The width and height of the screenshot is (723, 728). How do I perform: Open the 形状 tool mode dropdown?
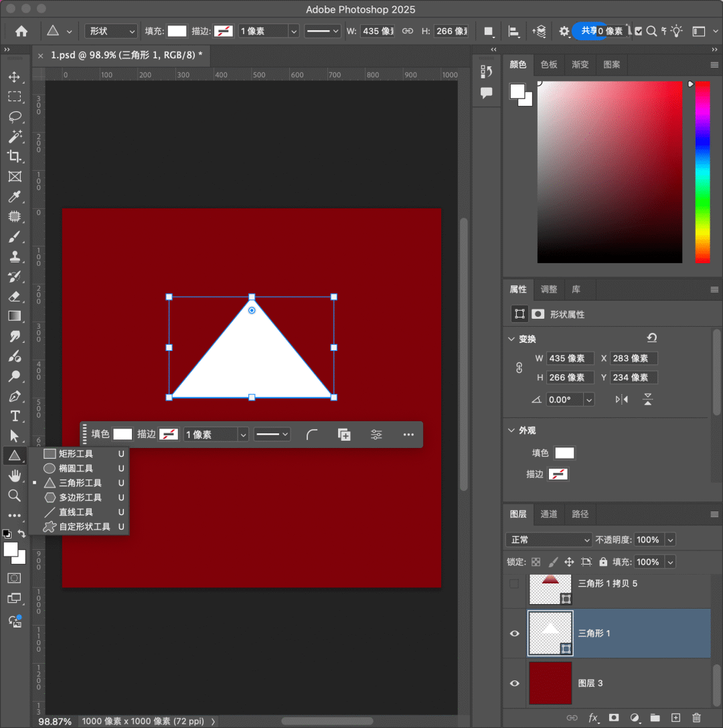[110, 31]
